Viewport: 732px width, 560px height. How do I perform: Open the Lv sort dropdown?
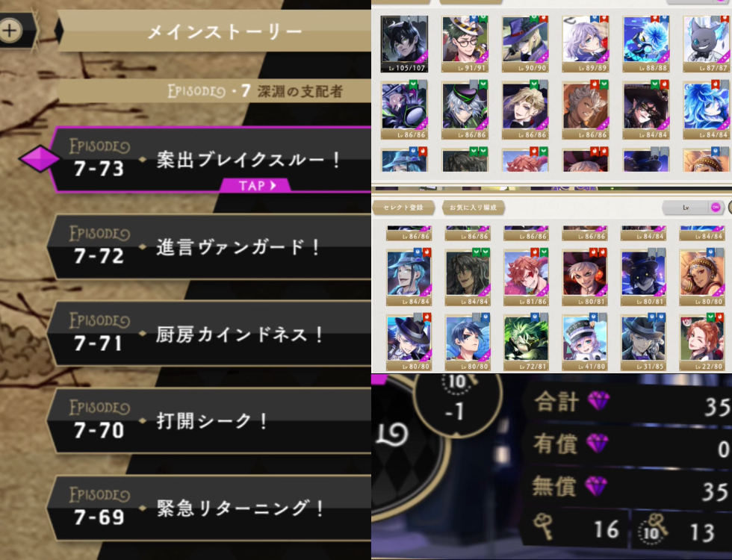(686, 208)
